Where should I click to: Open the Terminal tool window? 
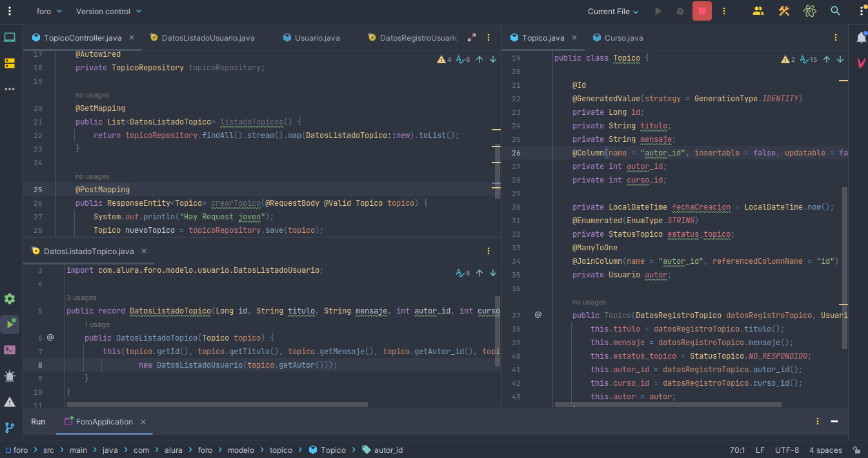click(10, 350)
